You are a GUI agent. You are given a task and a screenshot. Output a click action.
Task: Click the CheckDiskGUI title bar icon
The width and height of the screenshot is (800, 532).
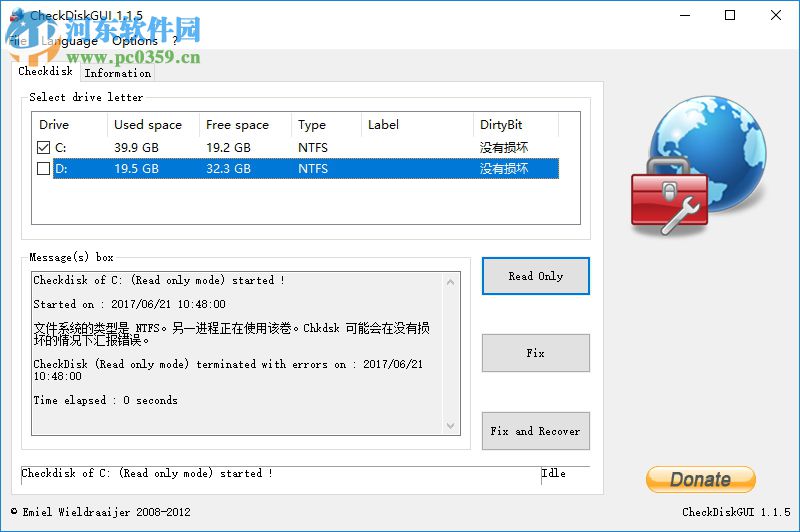pos(17,16)
